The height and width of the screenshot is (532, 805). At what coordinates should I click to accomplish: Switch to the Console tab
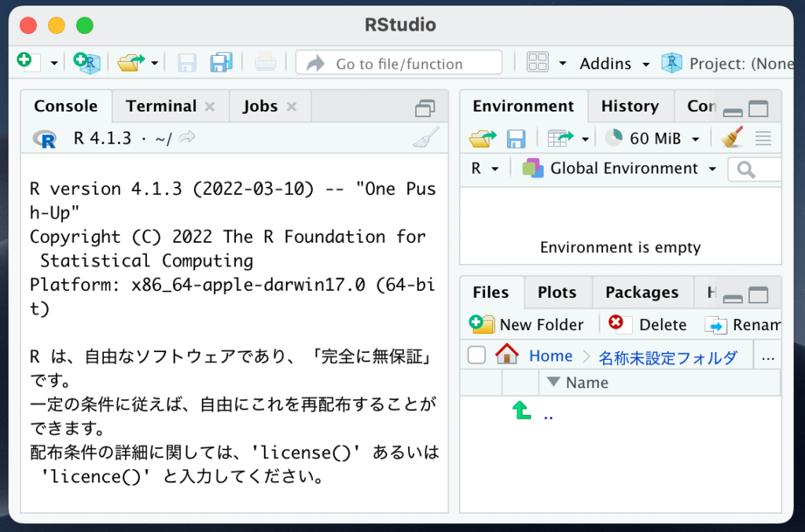(x=66, y=106)
